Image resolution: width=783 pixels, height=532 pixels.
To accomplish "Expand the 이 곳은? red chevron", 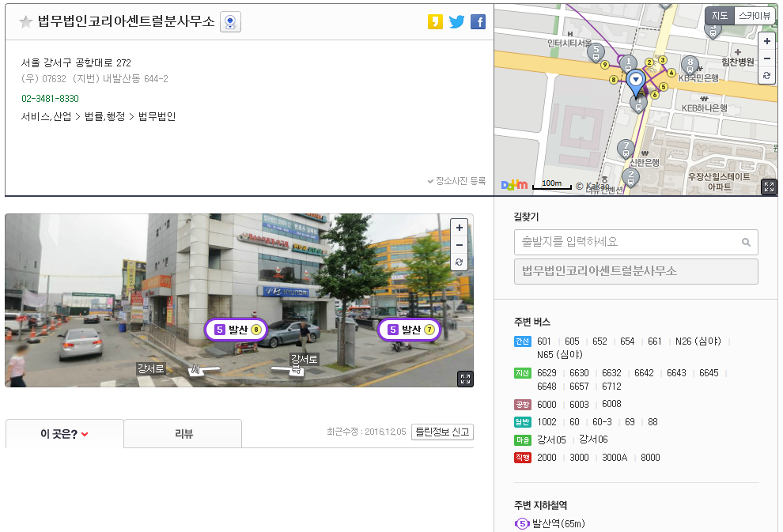I will point(85,434).
